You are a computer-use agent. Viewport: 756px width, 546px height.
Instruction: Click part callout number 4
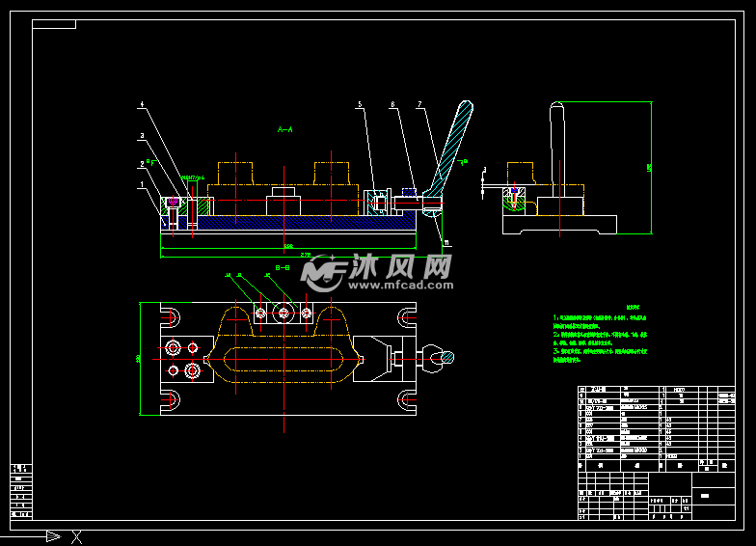pos(141,103)
